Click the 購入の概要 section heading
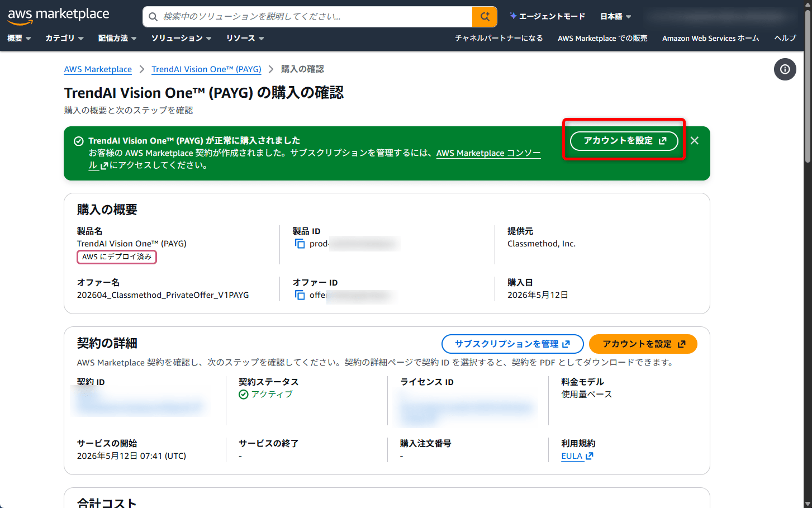Screen dimensions: 812x508 (x=107, y=210)
